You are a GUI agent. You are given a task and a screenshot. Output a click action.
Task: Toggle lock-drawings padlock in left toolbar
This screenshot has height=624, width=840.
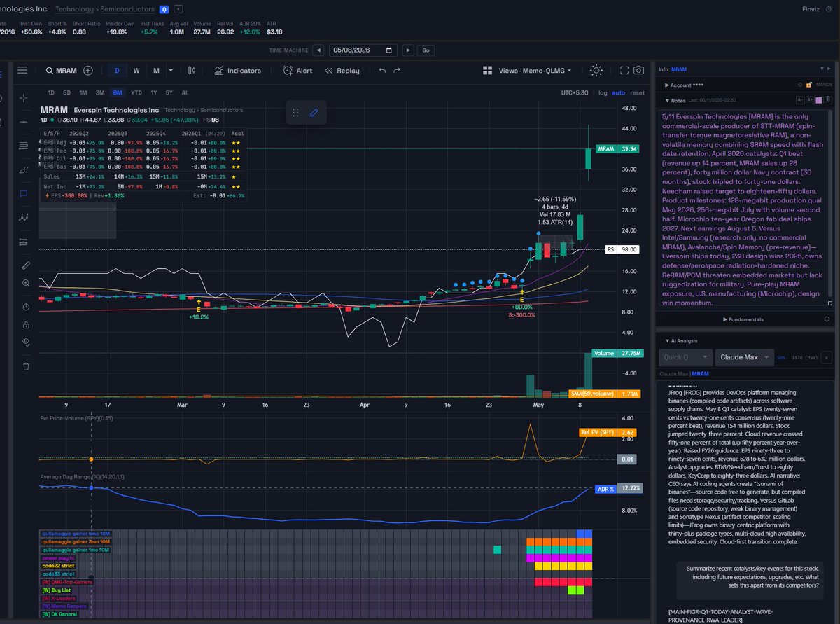coord(25,325)
